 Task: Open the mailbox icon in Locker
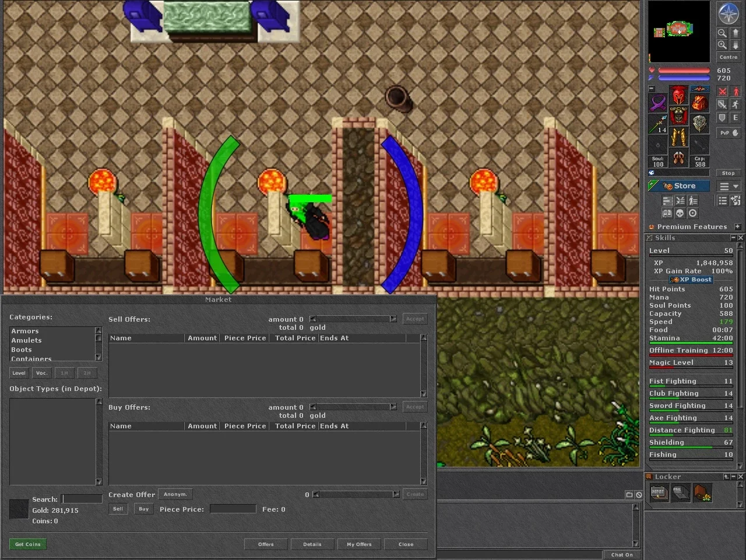tap(681, 492)
